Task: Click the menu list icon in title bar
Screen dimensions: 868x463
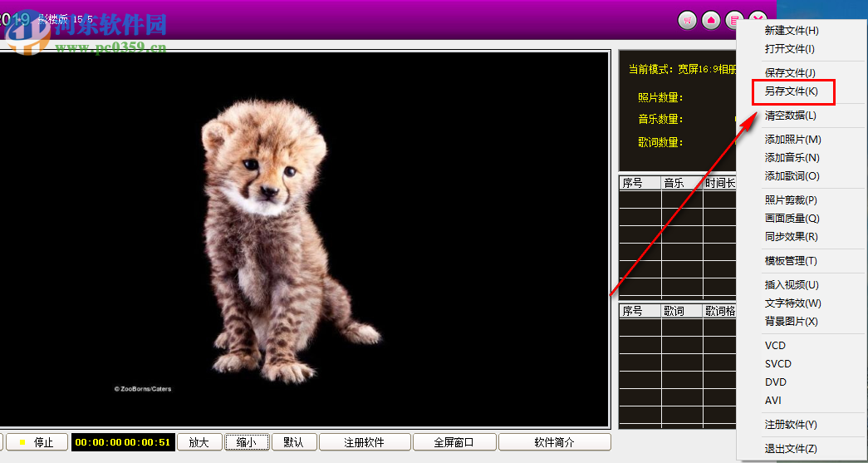Action: (733, 21)
